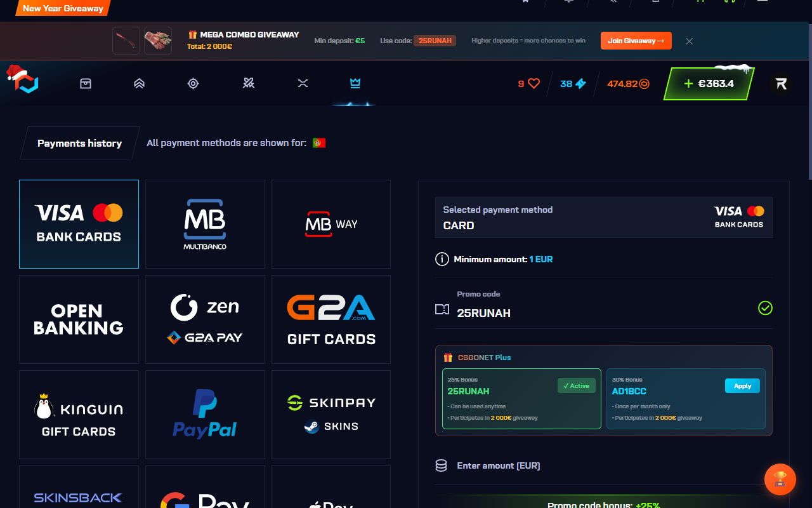The width and height of the screenshot is (812, 508).
Task: Click the Active badge on 25RUNAH bonus
Action: tap(577, 386)
